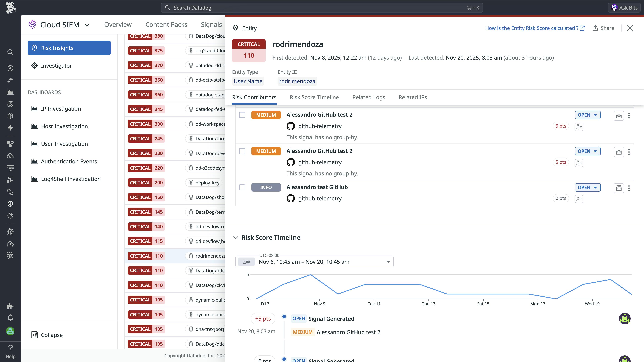The image size is (644, 362).
Task: Select the checkbox beside the second Alessandro signal
Action: [242, 151]
